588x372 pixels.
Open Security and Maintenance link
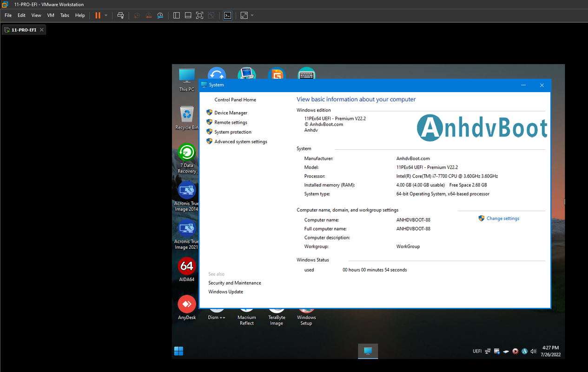pyautogui.click(x=235, y=283)
